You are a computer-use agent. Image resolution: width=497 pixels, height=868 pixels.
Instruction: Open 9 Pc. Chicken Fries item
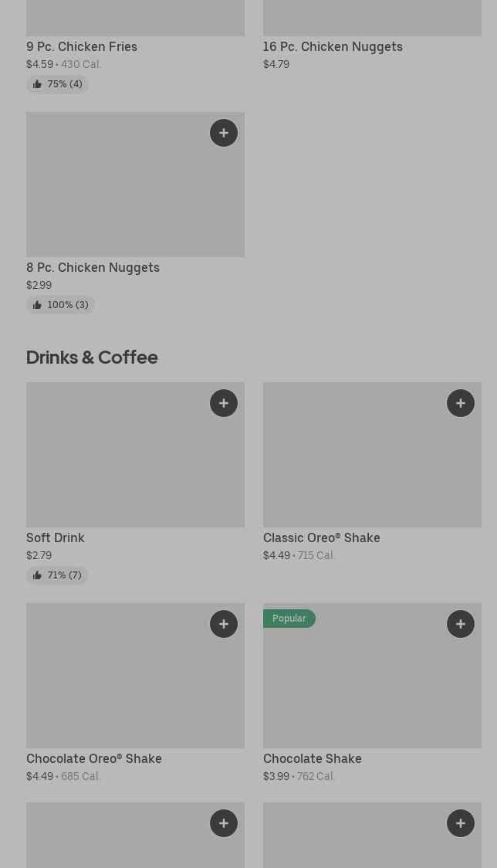(x=82, y=46)
